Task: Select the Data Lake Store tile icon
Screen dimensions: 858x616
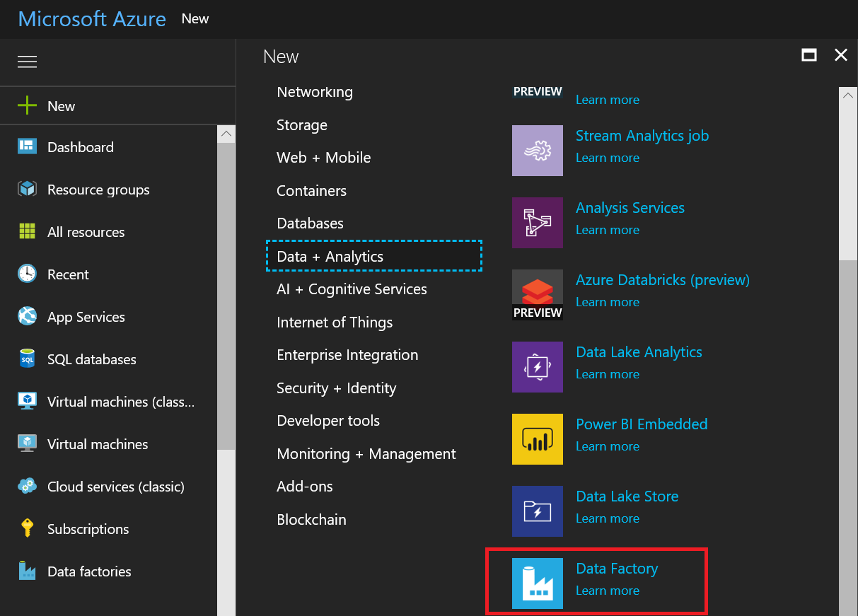Action: click(x=538, y=511)
